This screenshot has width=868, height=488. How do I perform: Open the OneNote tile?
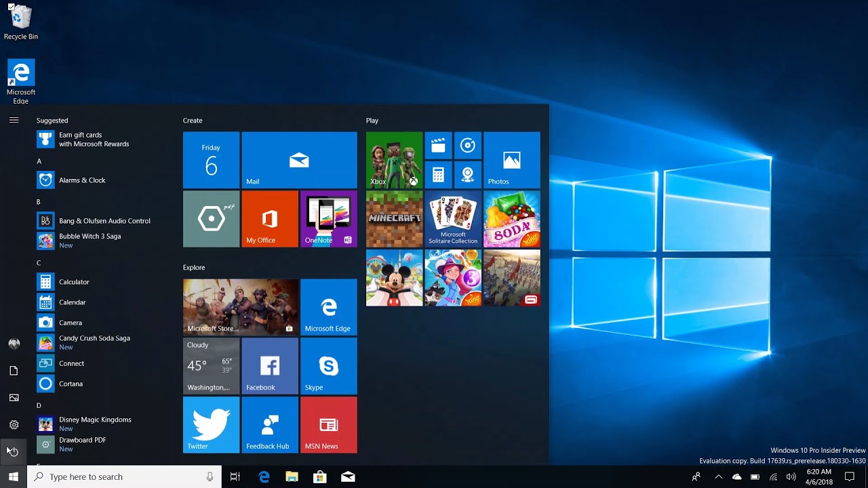[x=328, y=219]
